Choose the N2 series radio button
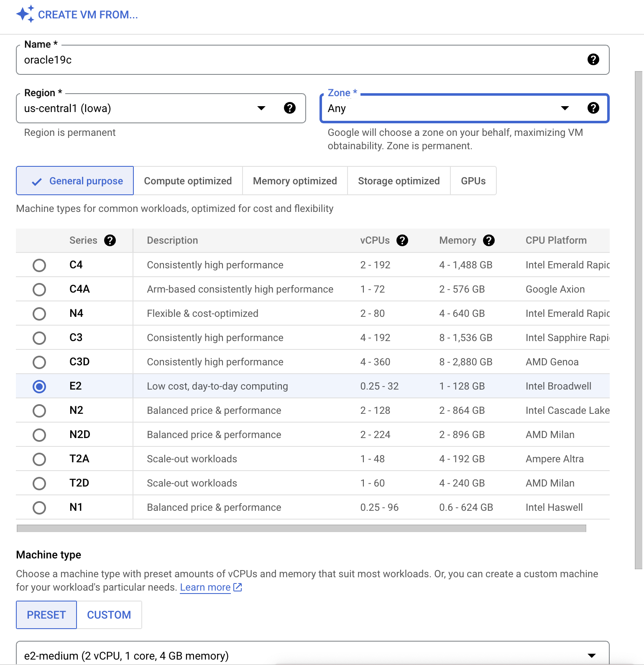 39,411
